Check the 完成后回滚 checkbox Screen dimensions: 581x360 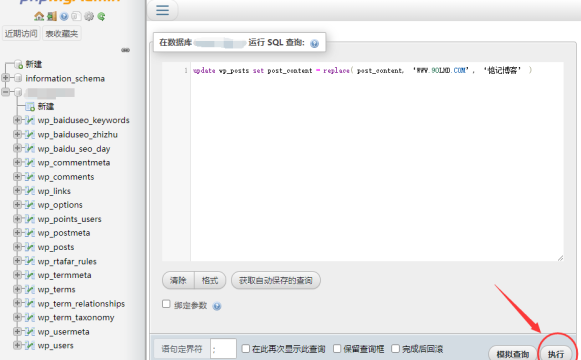(395, 349)
